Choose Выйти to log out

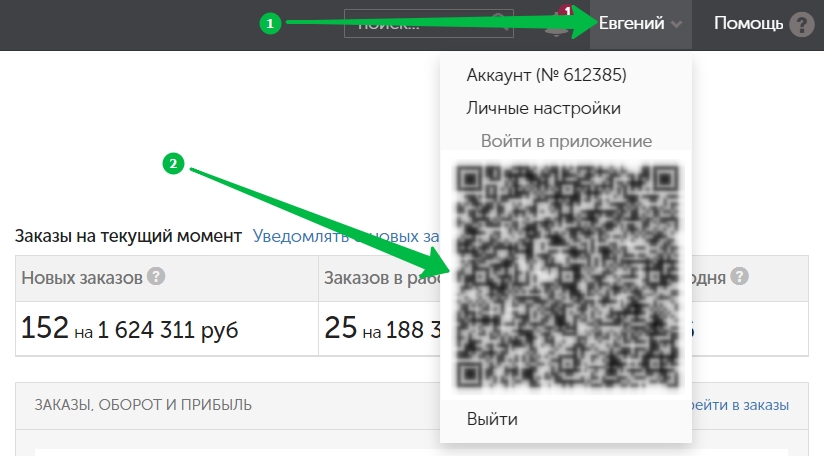tap(492, 419)
